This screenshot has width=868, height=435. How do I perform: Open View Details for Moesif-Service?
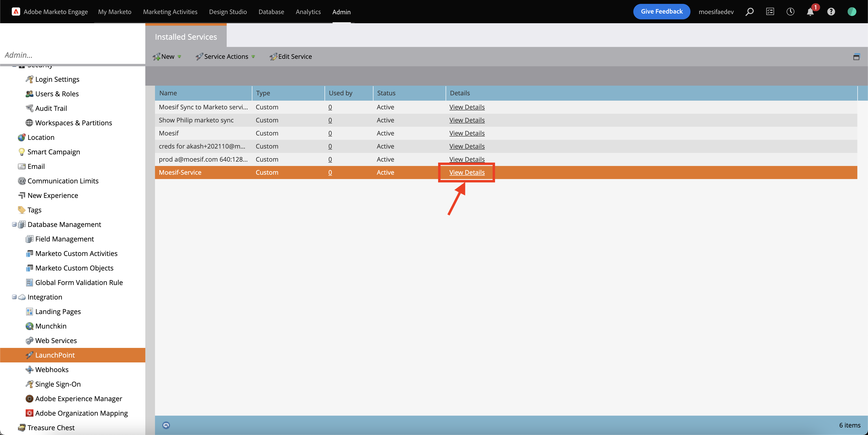tap(467, 172)
